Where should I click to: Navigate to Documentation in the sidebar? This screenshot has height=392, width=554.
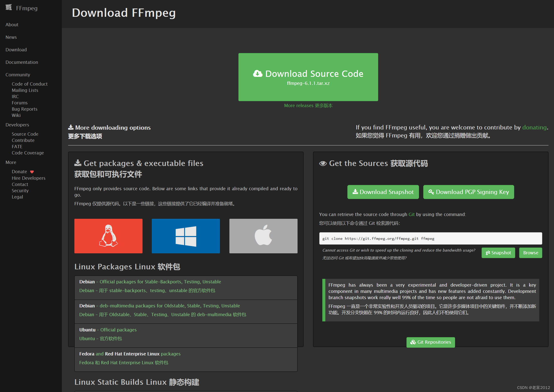coord(22,62)
